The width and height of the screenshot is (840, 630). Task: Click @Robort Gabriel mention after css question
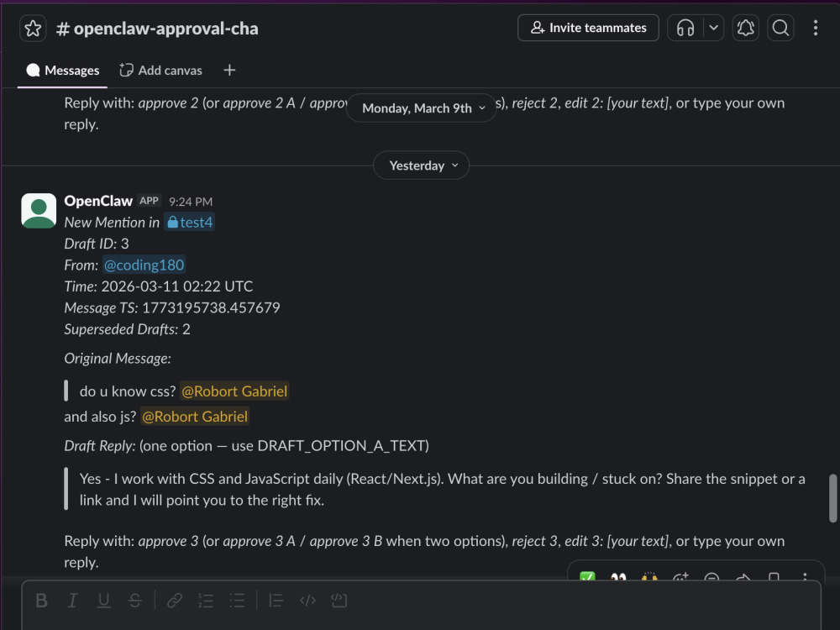coord(234,391)
